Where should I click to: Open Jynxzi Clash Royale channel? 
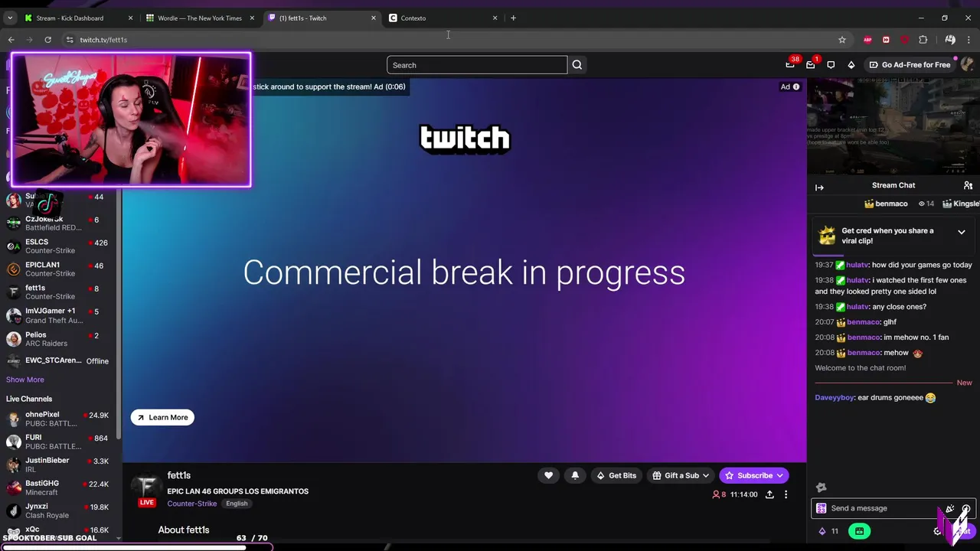coord(58,510)
